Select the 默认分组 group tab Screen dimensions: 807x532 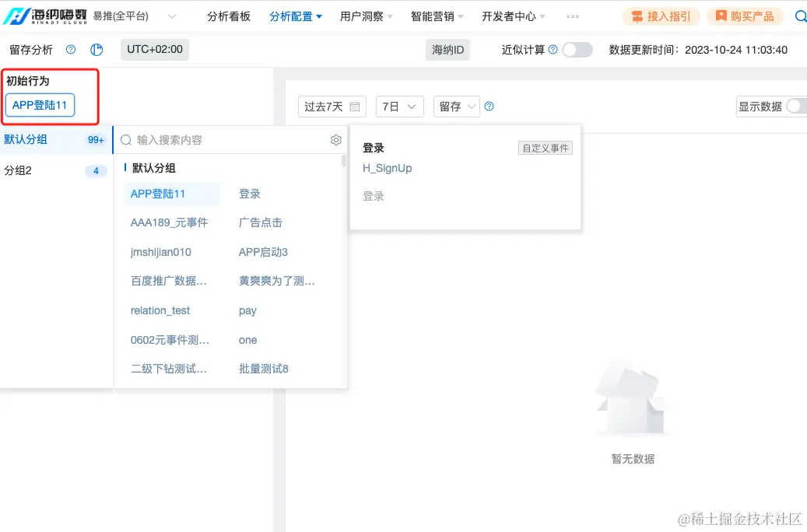pyautogui.click(x=55, y=139)
